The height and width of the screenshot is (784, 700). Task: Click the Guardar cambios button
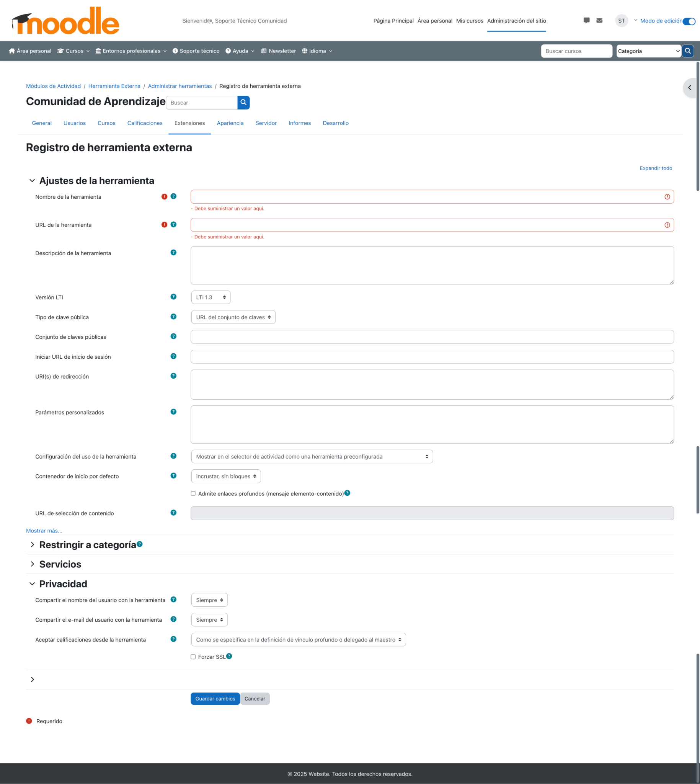tap(215, 699)
